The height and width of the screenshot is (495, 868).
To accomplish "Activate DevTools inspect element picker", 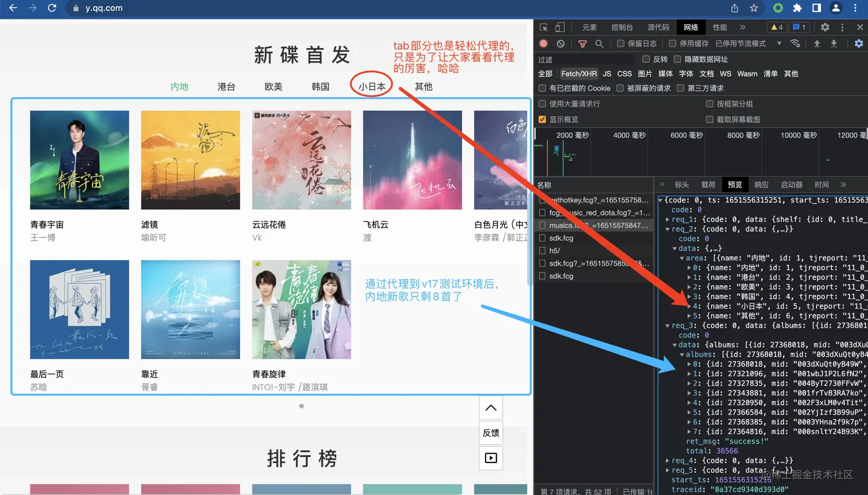I will tap(544, 27).
